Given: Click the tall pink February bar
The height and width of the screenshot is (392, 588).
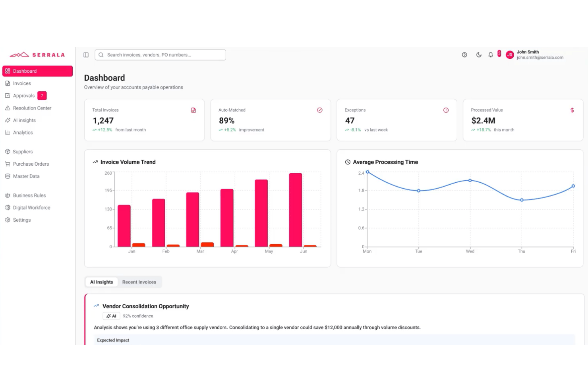Looking at the screenshot, I should pos(159,223).
